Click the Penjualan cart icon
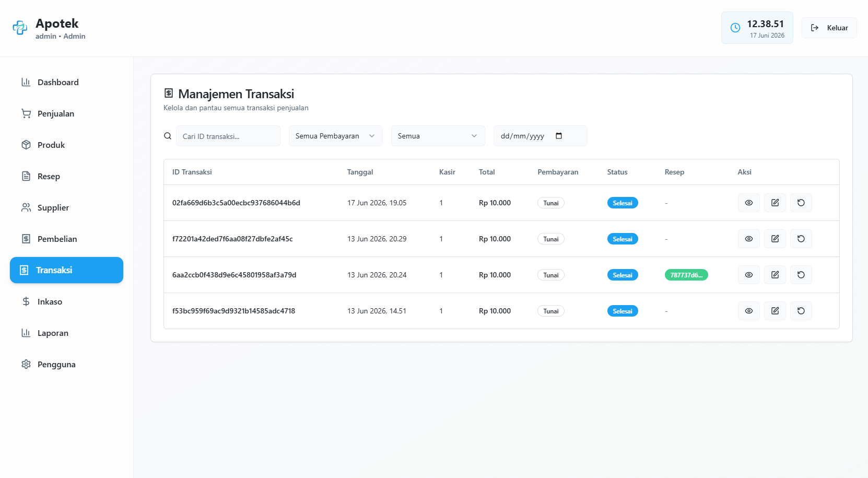Image resolution: width=868 pixels, height=478 pixels. click(26, 113)
